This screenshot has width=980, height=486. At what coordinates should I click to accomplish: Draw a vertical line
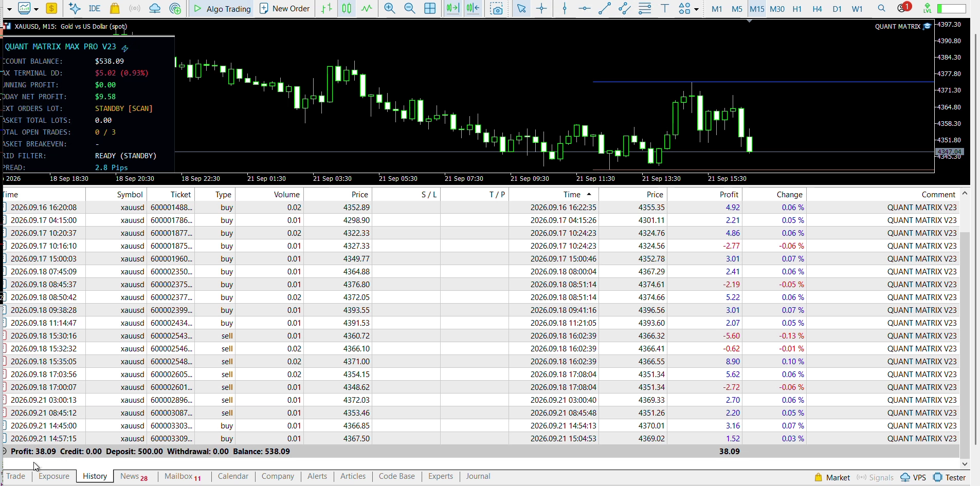click(x=565, y=8)
